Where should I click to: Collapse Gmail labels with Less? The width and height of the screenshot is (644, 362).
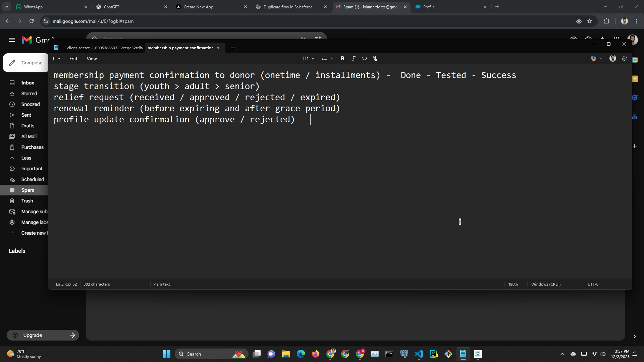coord(26,158)
